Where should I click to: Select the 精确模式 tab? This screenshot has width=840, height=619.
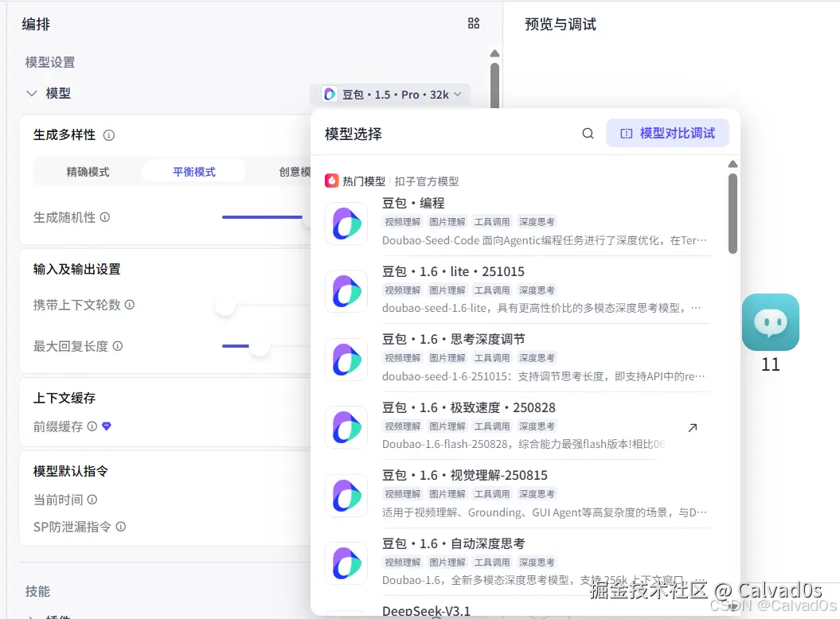tap(88, 172)
